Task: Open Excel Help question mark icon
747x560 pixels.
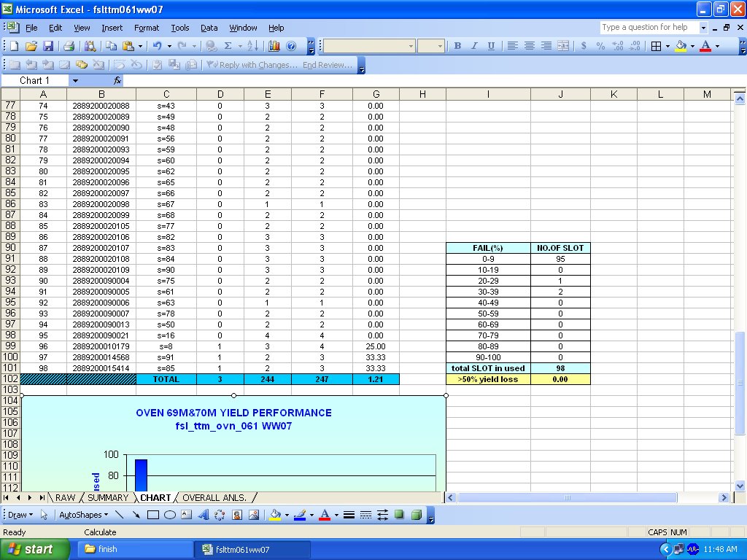Action: (291, 46)
